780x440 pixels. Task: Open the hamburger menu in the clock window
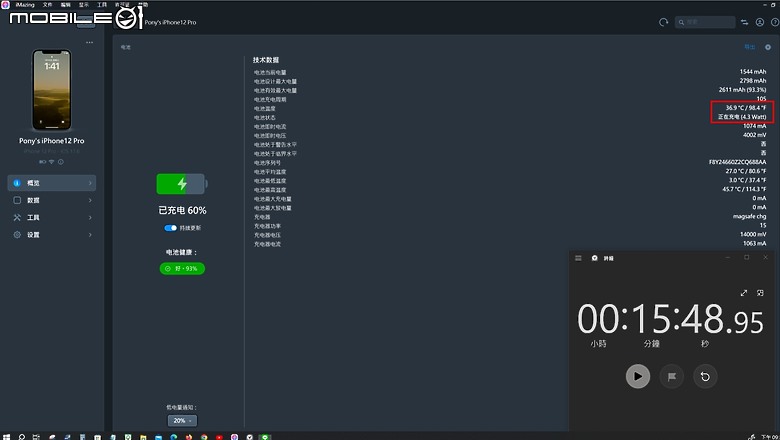578,258
